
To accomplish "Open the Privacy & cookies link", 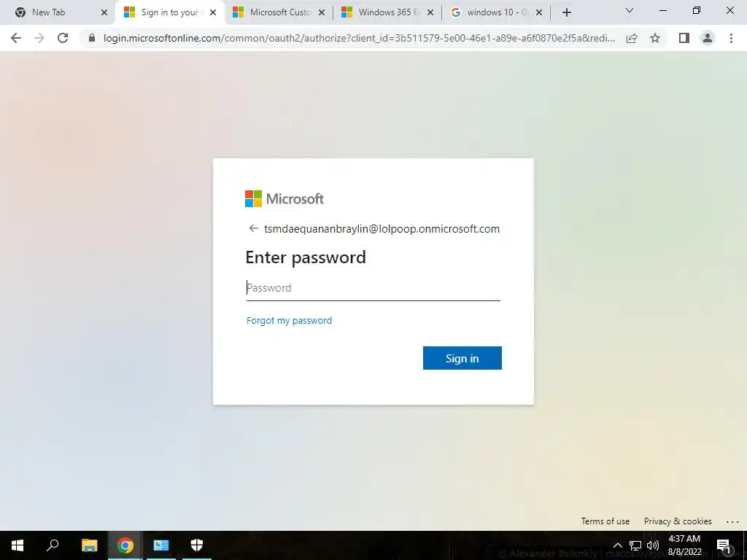I will click(x=678, y=521).
